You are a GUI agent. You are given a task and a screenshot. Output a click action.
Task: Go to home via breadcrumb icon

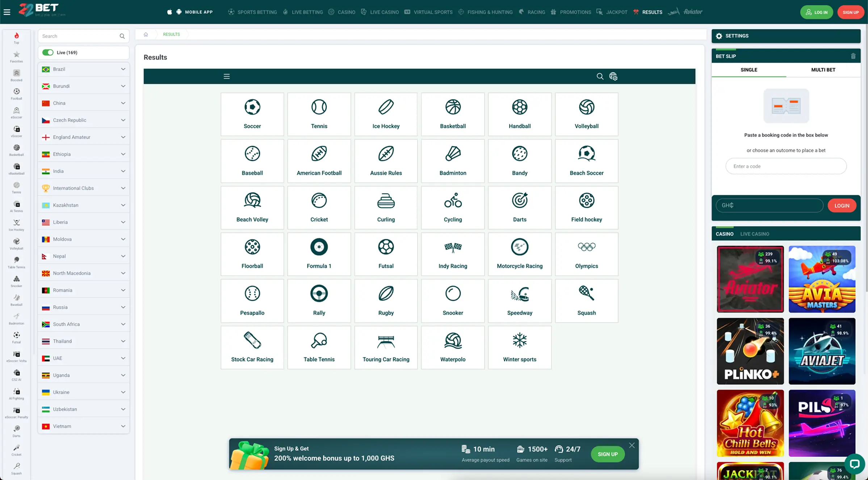click(146, 34)
